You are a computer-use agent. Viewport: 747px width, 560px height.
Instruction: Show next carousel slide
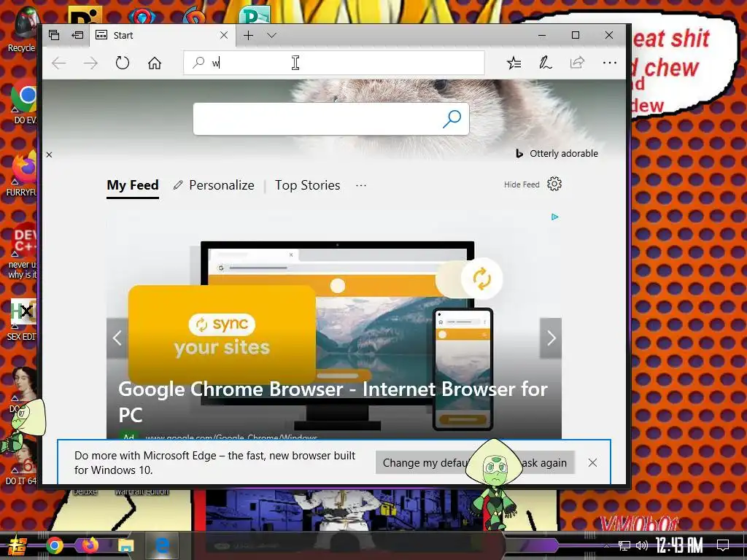pyautogui.click(x=551, y=338)
